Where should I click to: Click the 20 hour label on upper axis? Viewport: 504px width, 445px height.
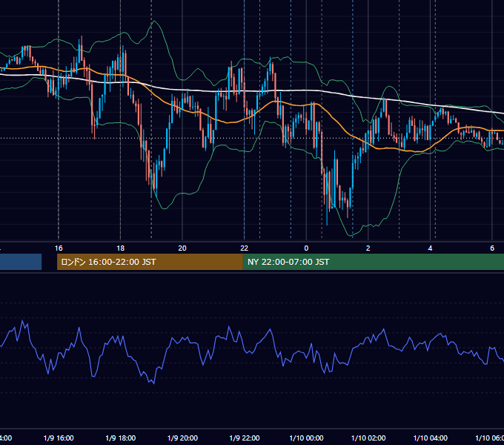pyautogui.click(x=182, y=248)
